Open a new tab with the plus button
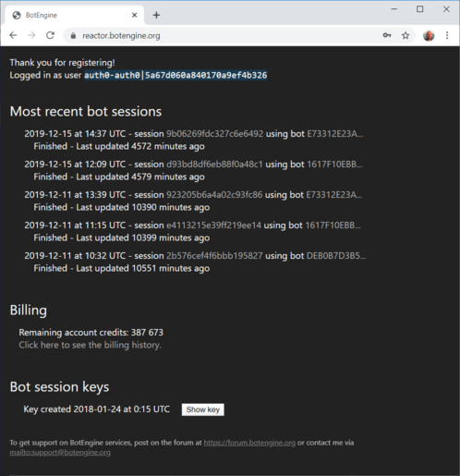Screen dimensions: 460x476 point(156,15)
